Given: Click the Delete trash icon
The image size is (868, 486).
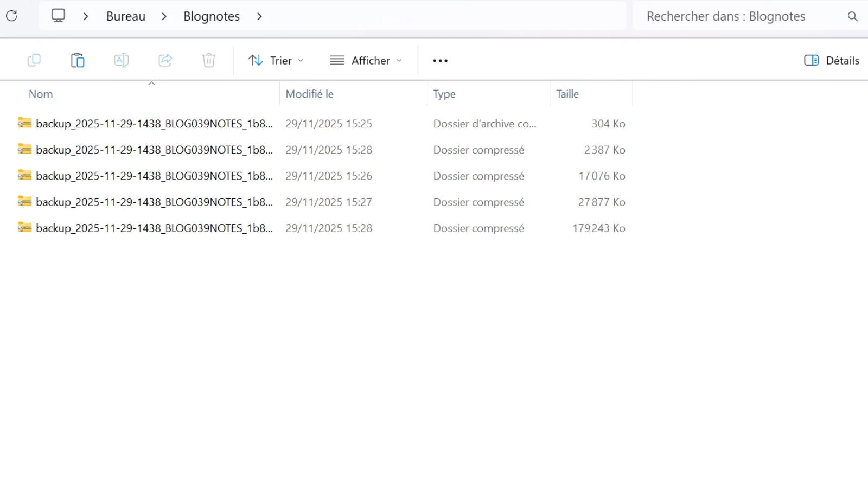Looking at the screenshot, I should pyautogui.click(x=209, y=60).
